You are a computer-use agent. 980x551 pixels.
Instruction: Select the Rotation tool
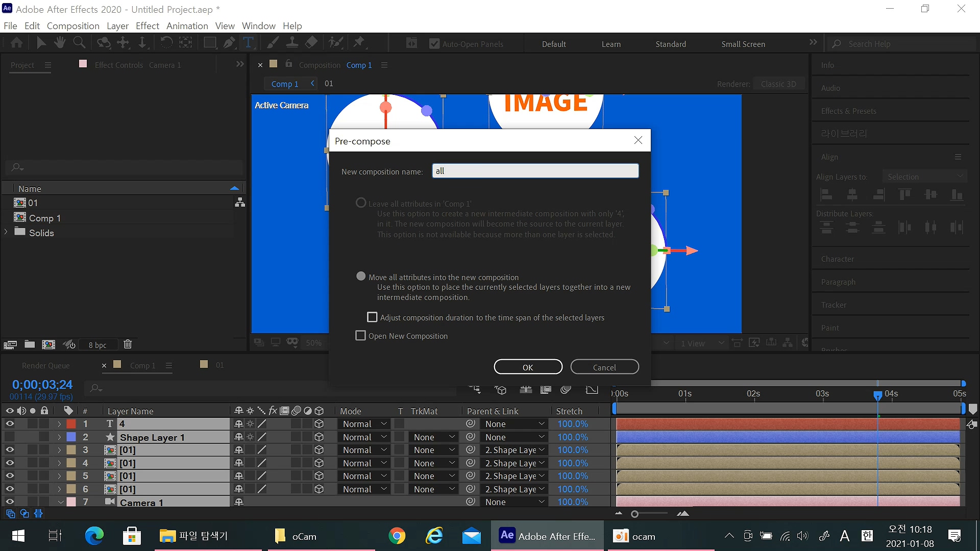point(166,43)
